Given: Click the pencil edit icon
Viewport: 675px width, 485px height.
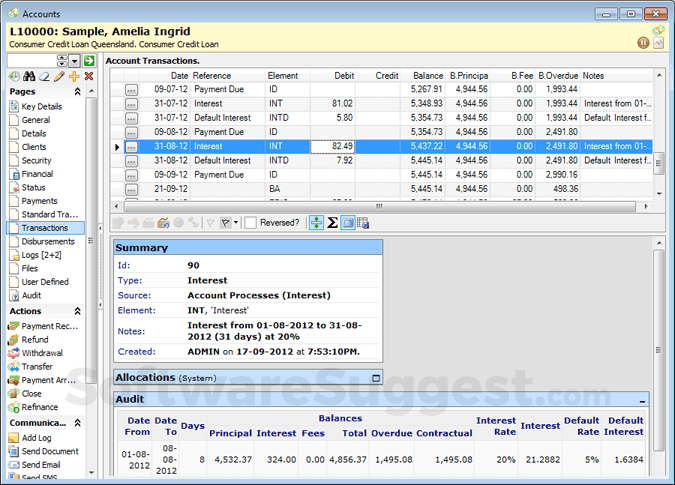Looking at the screenshot, I should 59,77.
